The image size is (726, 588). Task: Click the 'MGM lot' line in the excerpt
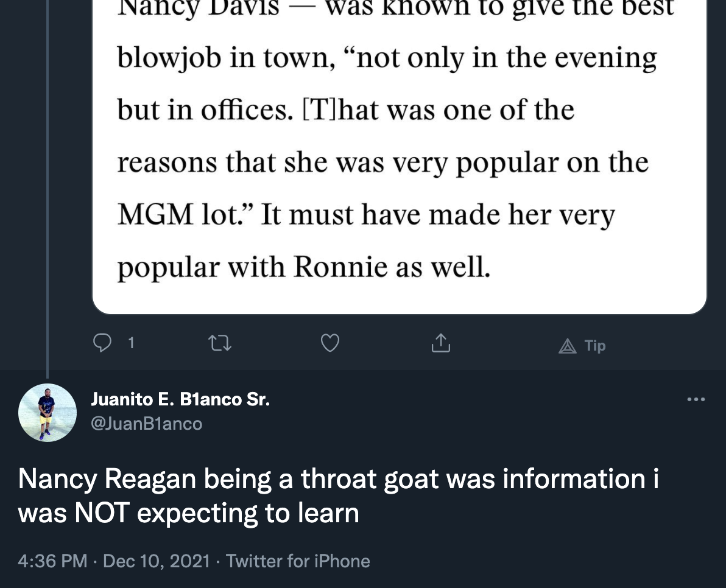(x=365, y=215)
